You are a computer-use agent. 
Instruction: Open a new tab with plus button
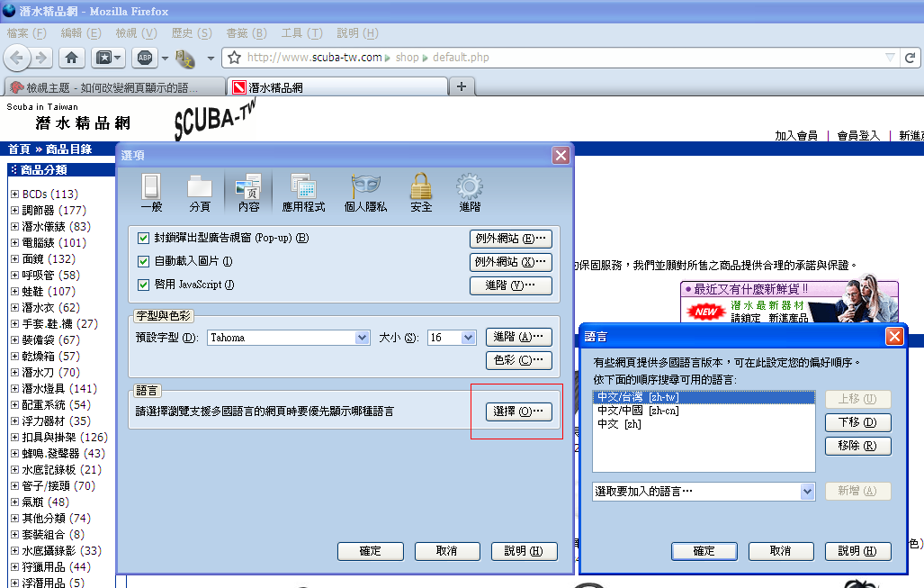click(462, 86)
